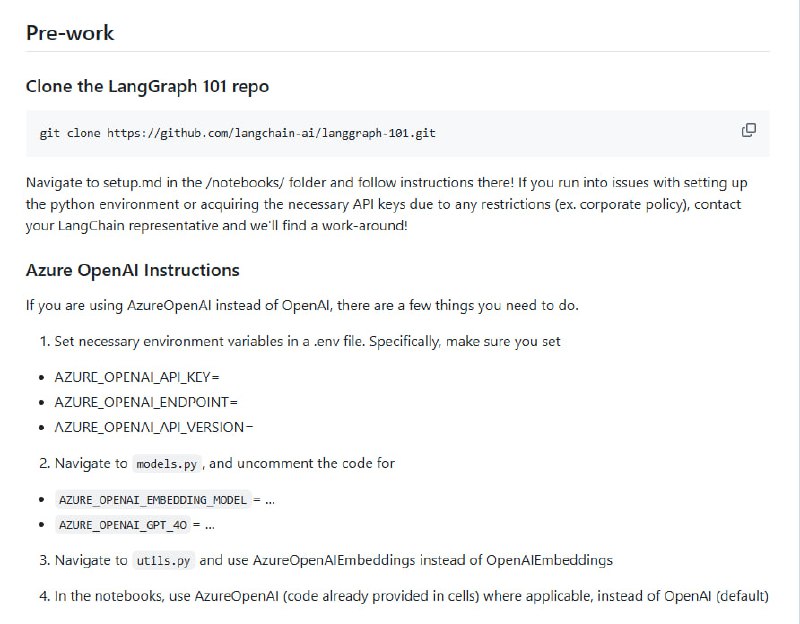Click the copy icon beside the code block
The height and width of the screenshot is (624, 800).
pyautogui.click(x=748, y=130)
